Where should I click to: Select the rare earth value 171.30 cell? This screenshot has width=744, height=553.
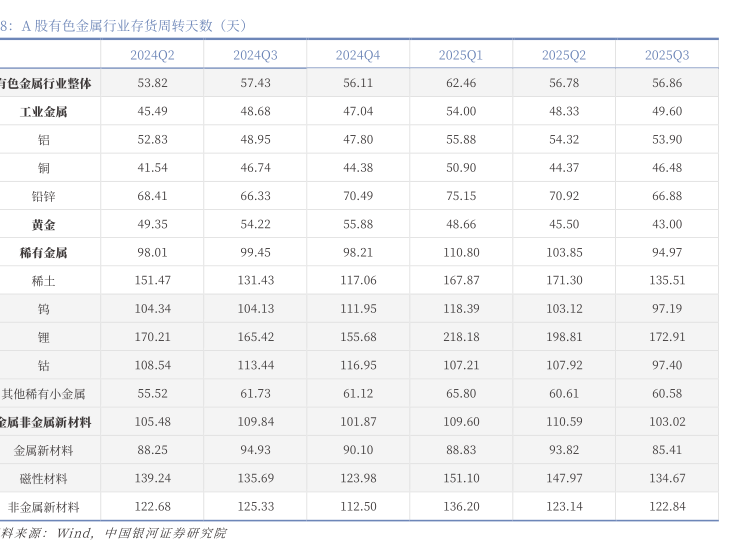coord(564,281)
